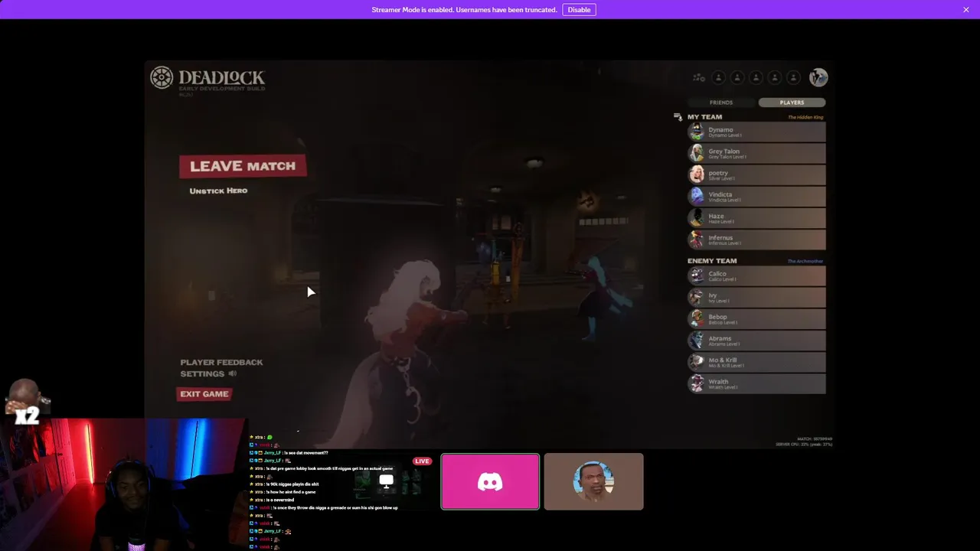The width and height of the screenshot is (980, 551).
Task: Open the party group icon in header
Action: click(699, 77)
